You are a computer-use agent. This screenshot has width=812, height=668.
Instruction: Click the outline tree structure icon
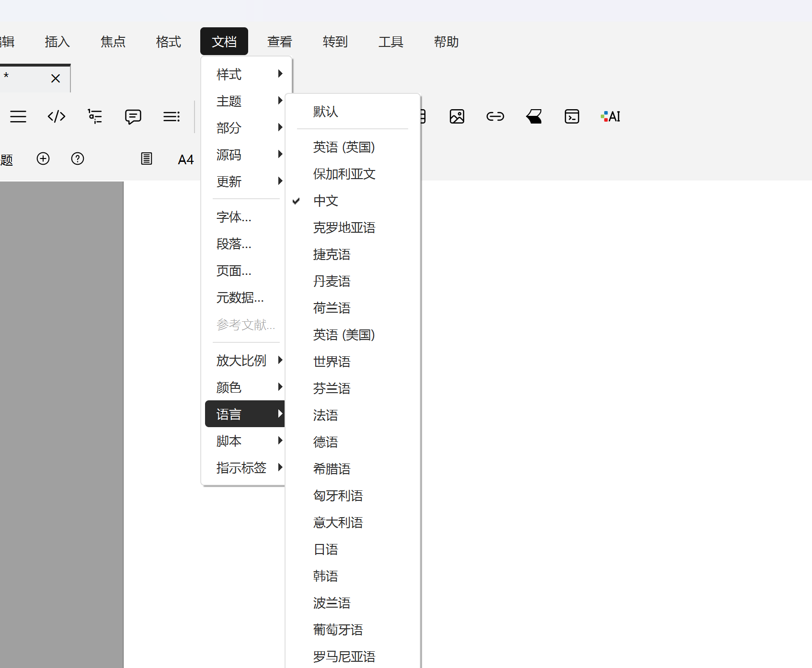[95, 116]
